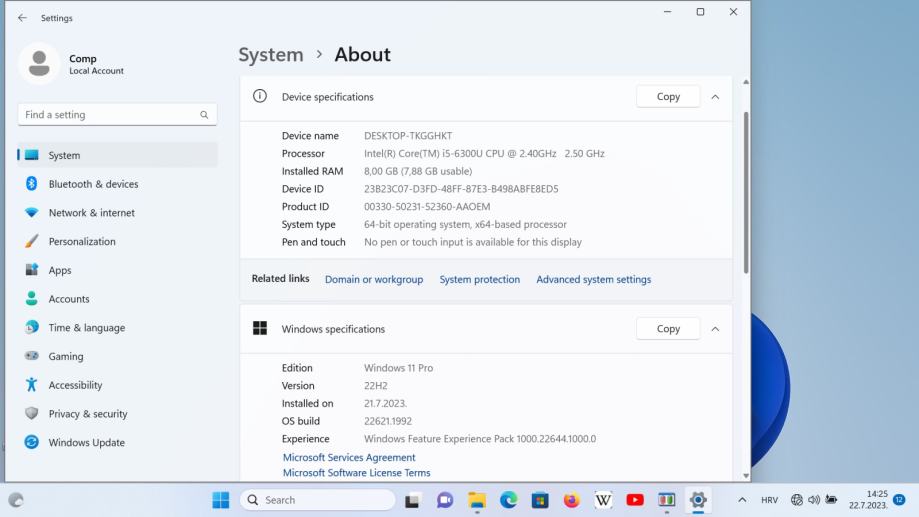The image size is (919, 517).
Task: Open the Gaming controller icon
Action: point(32,356)
